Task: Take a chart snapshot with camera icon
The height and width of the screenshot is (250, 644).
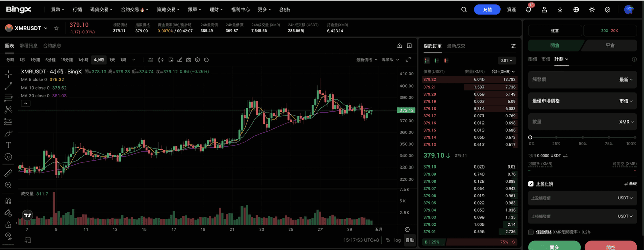Action: pyautogui.click(x=188, y=60)
